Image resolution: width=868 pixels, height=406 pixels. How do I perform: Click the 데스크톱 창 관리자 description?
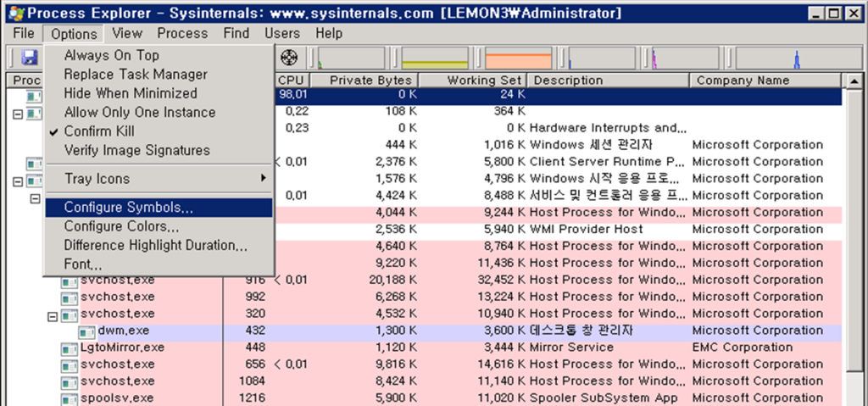tap(581, 331)
